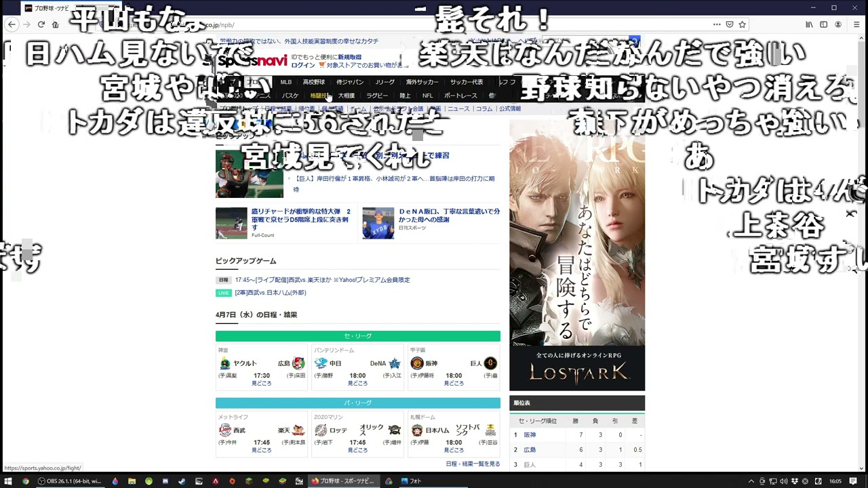Image resolution: width=868 pixels, height=488 pixels.
Task: Select the サッカー代表 navigation tab
Action: coord(467,82)
